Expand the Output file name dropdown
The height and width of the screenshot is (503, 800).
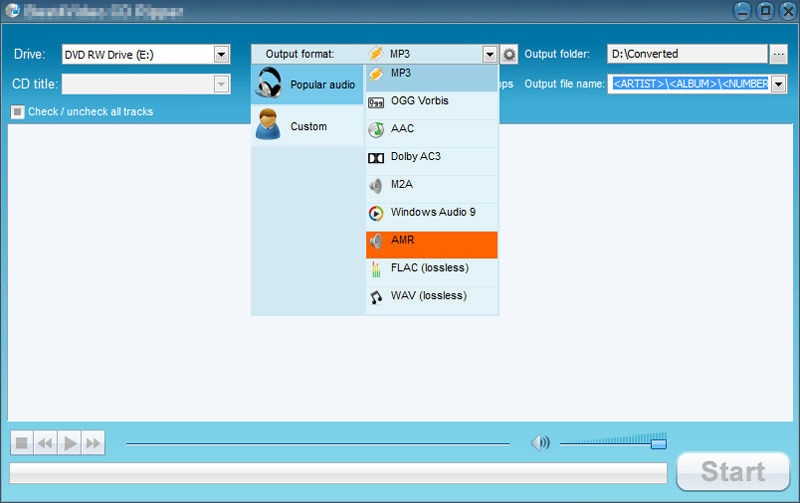click(779, 84)
